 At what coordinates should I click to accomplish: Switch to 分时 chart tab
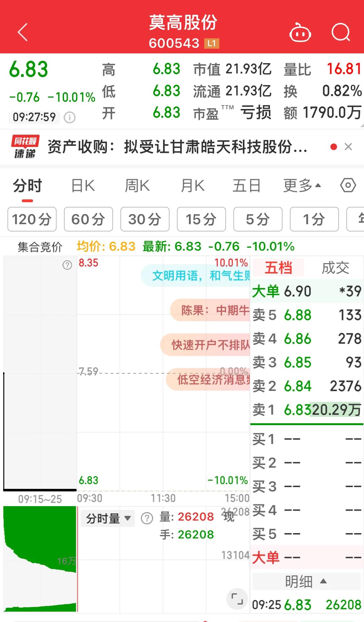[x=28, y=186]
